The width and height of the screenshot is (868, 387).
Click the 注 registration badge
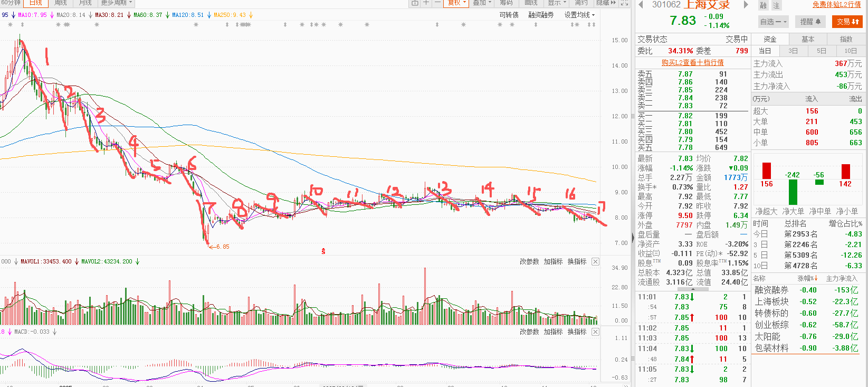[x=776, y=5]
